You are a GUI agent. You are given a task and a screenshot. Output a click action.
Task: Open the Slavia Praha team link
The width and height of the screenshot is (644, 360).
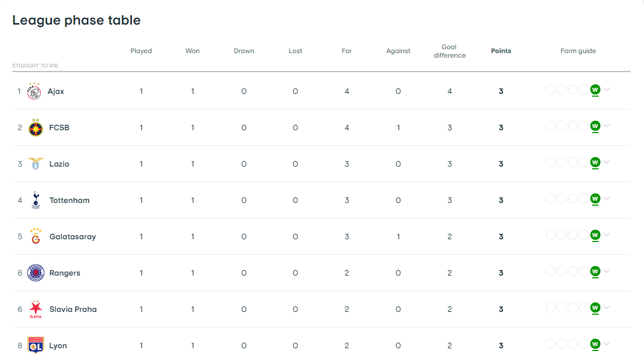(73, 309)
